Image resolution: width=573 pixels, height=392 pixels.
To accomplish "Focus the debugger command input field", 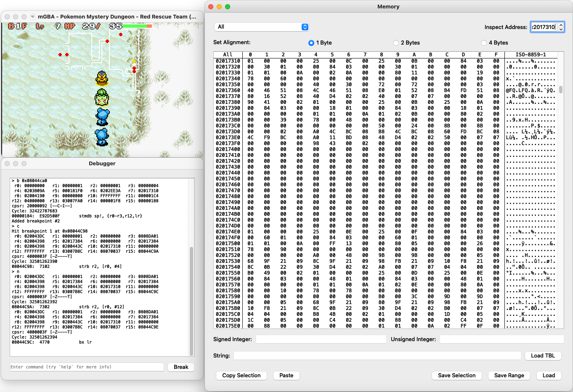I will [87, 367].
